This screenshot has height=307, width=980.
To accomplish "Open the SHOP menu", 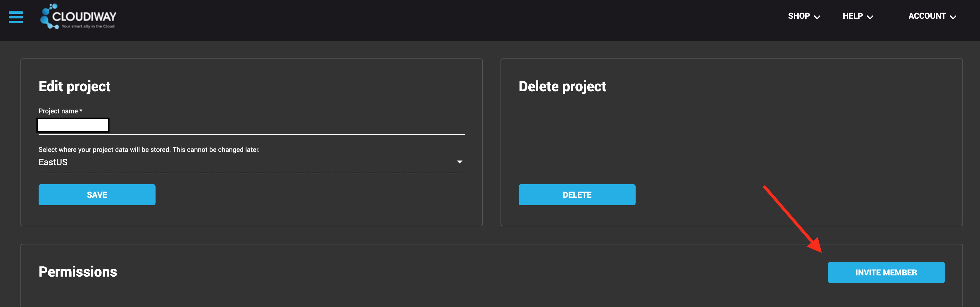I will point(798,16).
